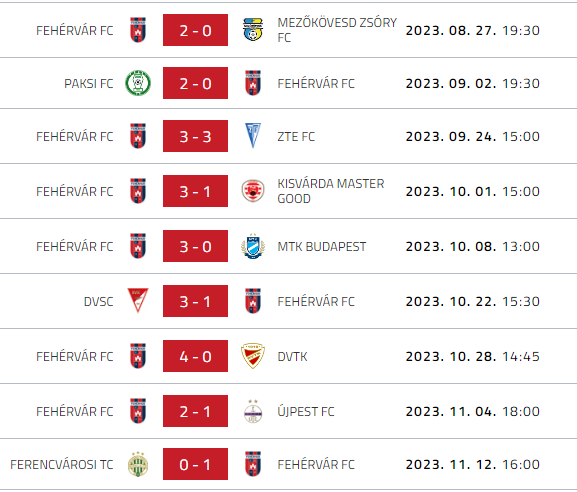Image resolution: width=577 pixels, height=492 pixels.
Task: Click the Újpest FC purple crest
Action: click(x=253, y=411)
